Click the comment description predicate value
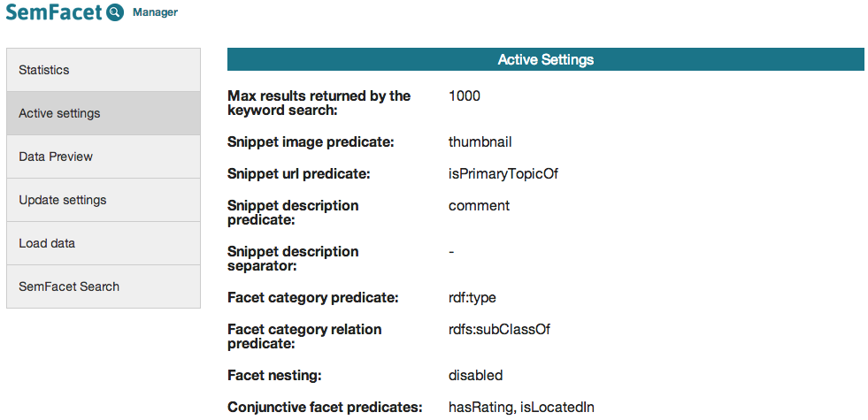868x420 pixels. click(x=479, y=205)
